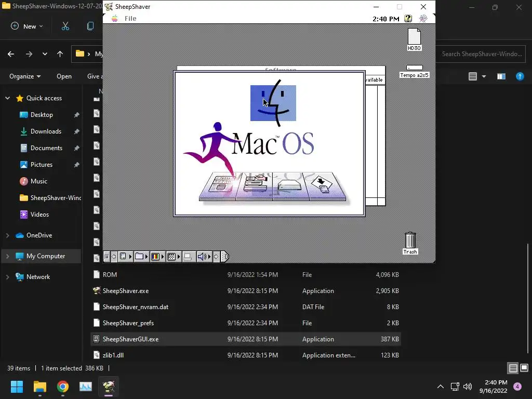This screenshot has width=532, height=399.
Task: Open Pictures in Quick access
Action: pyautogui.click(x=42, y=165)
